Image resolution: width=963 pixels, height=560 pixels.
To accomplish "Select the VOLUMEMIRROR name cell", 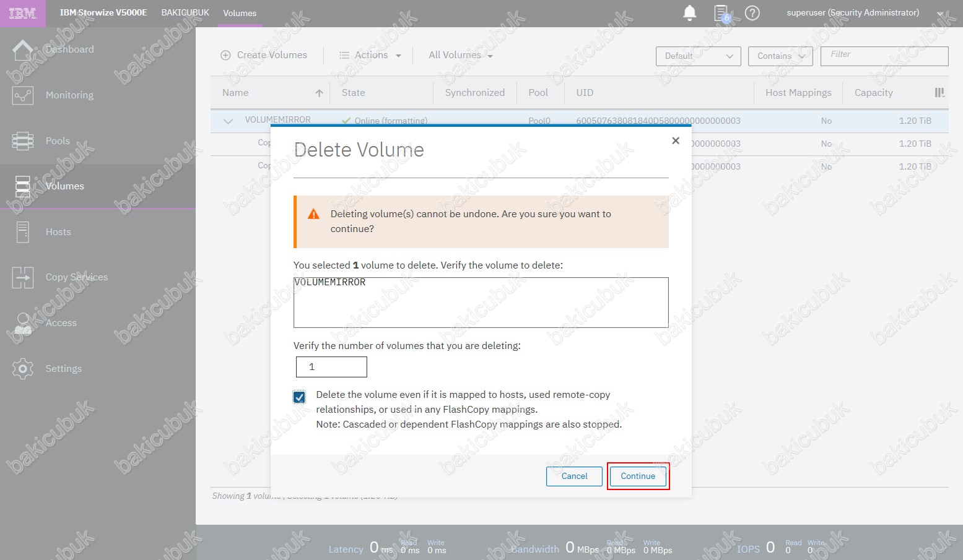I will pos(277,119).
